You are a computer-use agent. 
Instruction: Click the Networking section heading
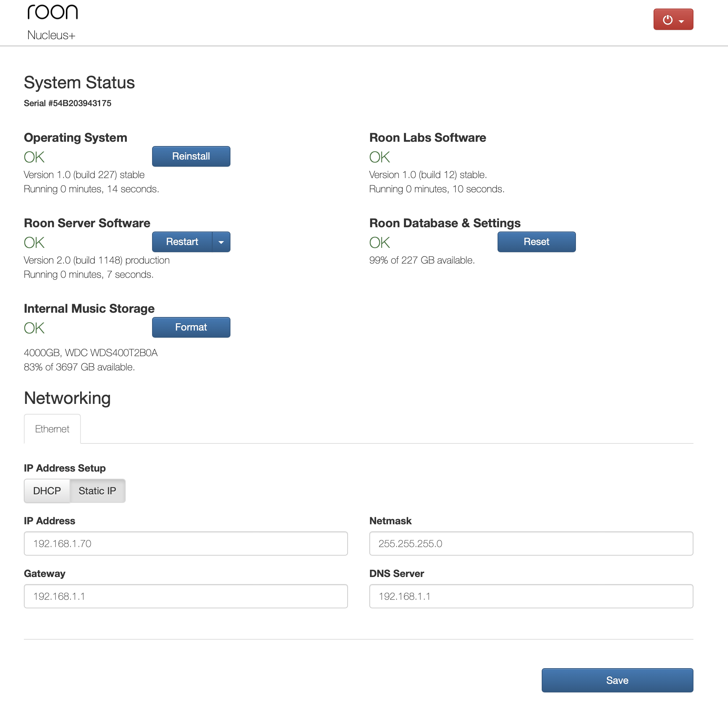click(x=67, y=398)
